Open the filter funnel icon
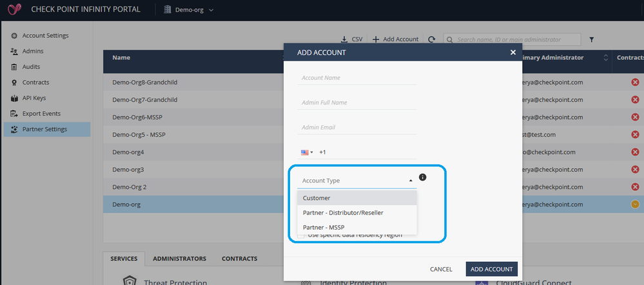This screenshot has width=644, height=285. coord(592,40)
